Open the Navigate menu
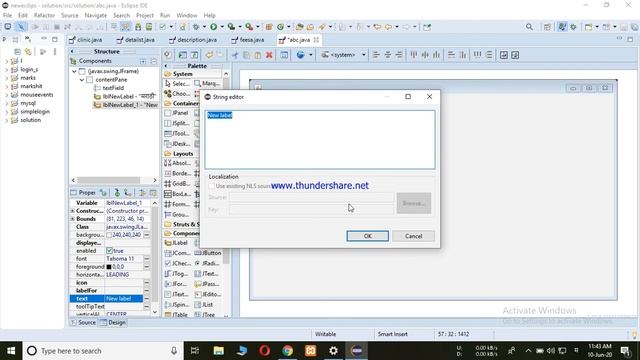This screenshot has height=360, width=640. click(x=96, y=16)
